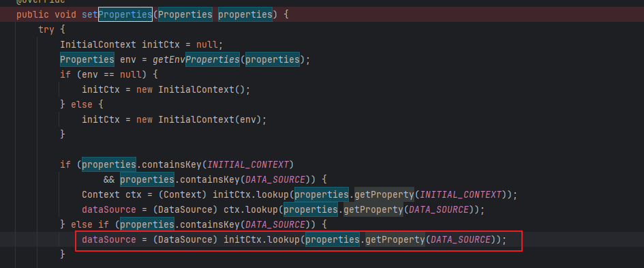Click the Properties parameter type in the signature

tap(185, 14)
